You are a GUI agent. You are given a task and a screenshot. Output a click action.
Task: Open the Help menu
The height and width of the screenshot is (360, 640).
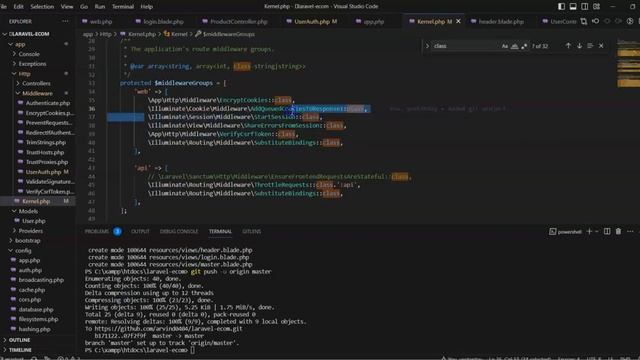coord(147,7)
